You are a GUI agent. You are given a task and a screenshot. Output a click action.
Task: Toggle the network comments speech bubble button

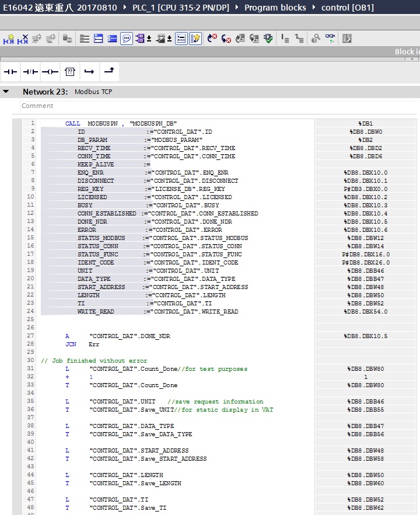127,39
